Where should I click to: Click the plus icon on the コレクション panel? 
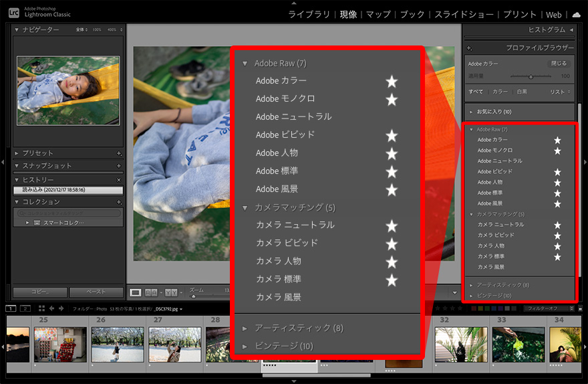[119, 202]
